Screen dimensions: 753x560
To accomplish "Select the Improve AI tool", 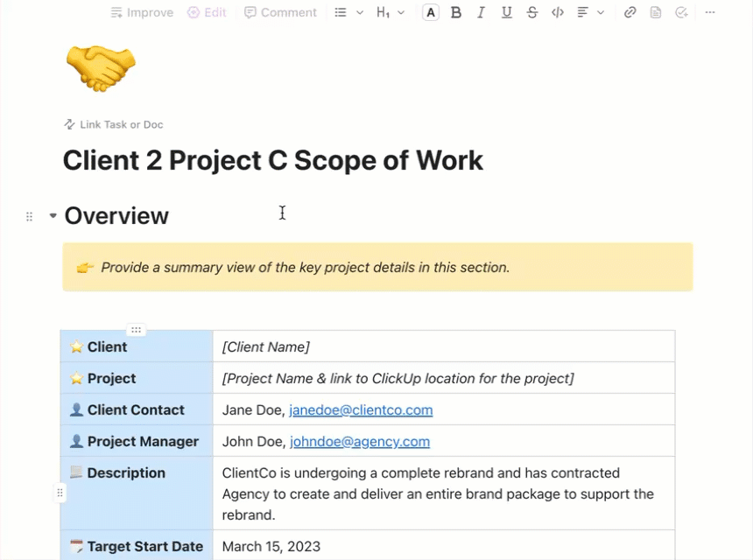I will click(x=141, y=12).
